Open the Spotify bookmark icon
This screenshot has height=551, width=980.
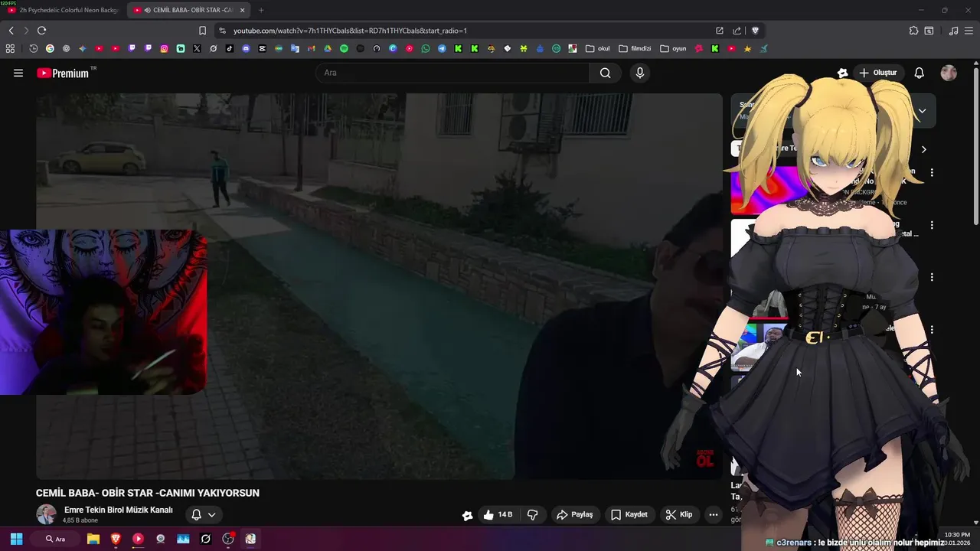pyautogui.click(x=344, y=48)
